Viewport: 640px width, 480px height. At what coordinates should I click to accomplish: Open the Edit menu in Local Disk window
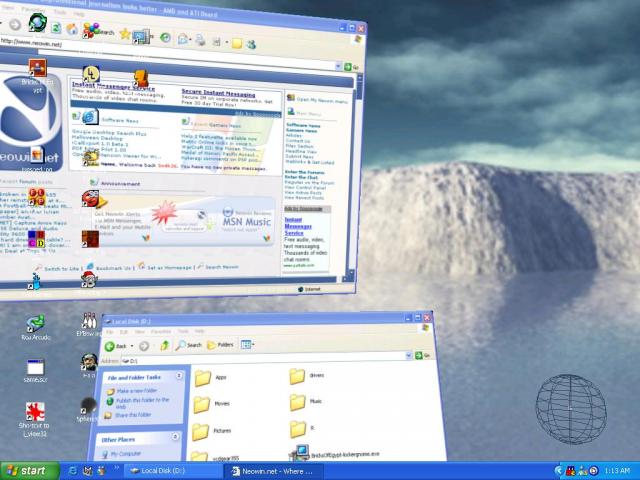pyautogui.click(x=124, y=332)
